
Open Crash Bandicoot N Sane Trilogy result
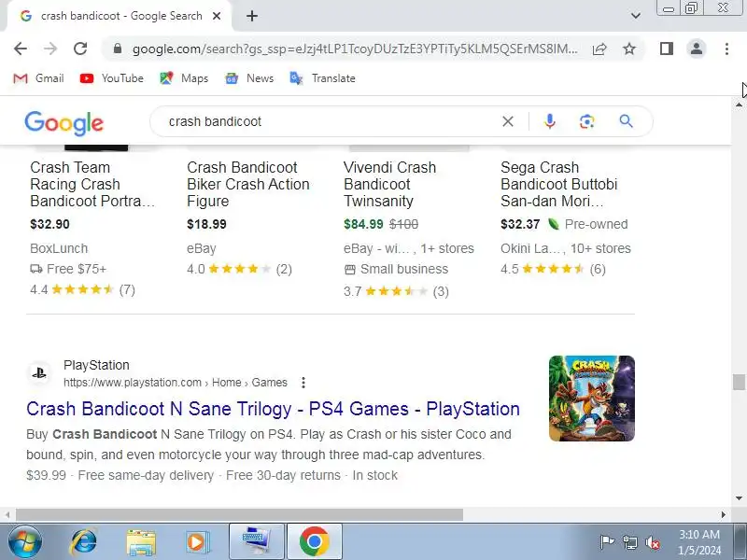point(273,409)
